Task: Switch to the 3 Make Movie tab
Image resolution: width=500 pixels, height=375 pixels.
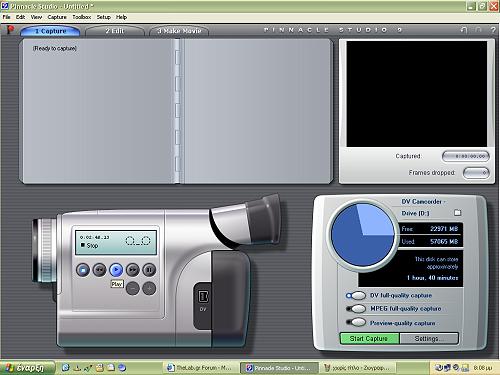Action: tap(179, 31)
